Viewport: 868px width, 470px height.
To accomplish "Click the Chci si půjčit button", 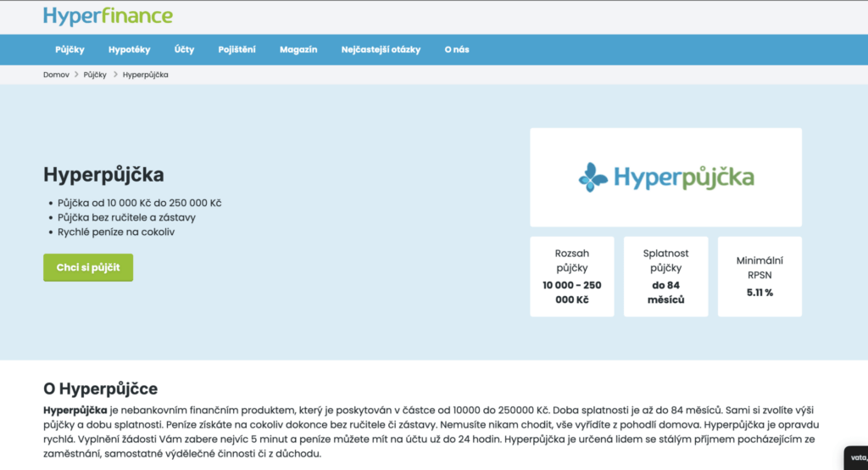I will click(x=88, y=268).
